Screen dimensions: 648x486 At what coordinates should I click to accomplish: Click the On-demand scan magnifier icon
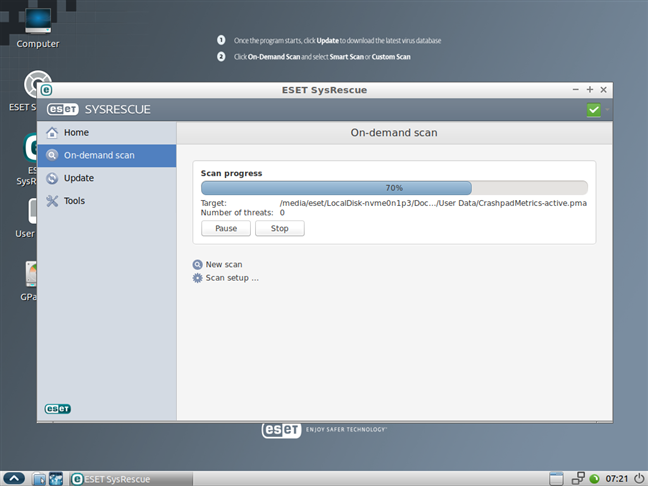tap(52, 155)
